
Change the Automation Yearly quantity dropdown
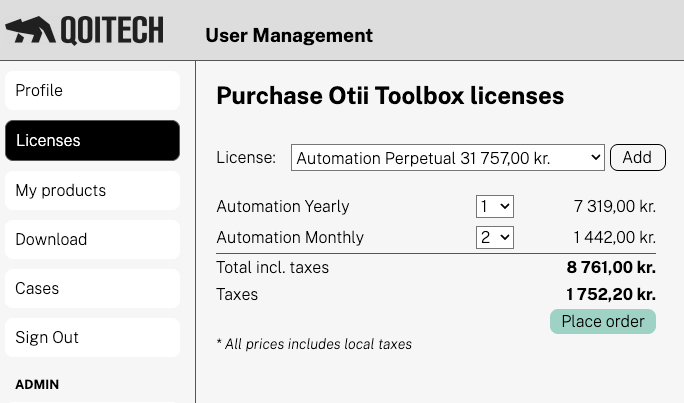495,206
